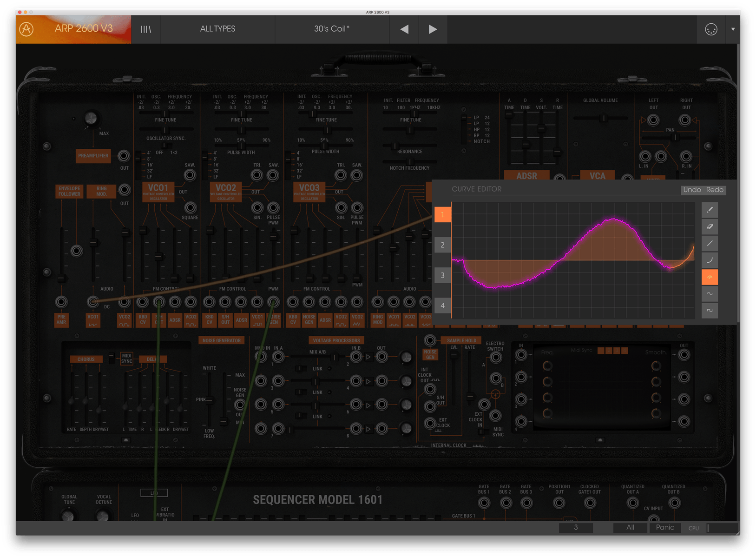Select the eraser tool in Curve Editor
The height and width of the screenshot is (558, 756).
[x=710, y=227]
